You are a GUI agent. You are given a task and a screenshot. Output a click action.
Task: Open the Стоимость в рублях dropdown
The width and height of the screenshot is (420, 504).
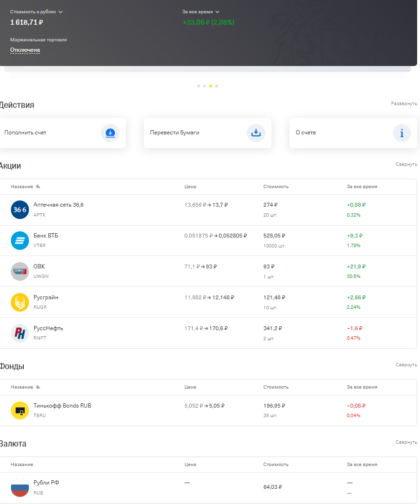[x=36, y=11]
